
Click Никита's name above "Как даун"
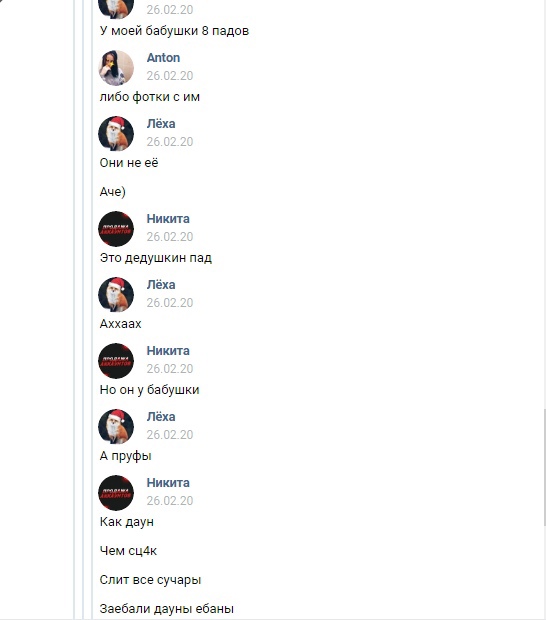coord(168,483)
